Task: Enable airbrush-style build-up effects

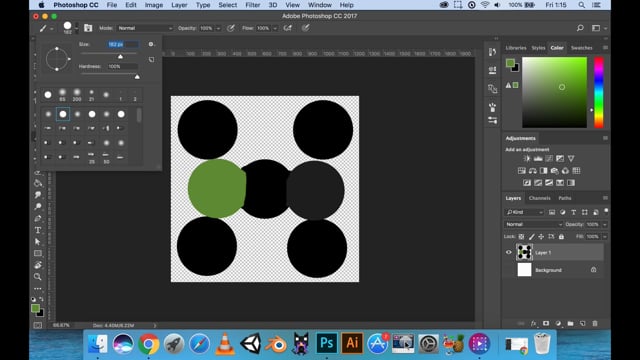Action: [x=288, y=28]
